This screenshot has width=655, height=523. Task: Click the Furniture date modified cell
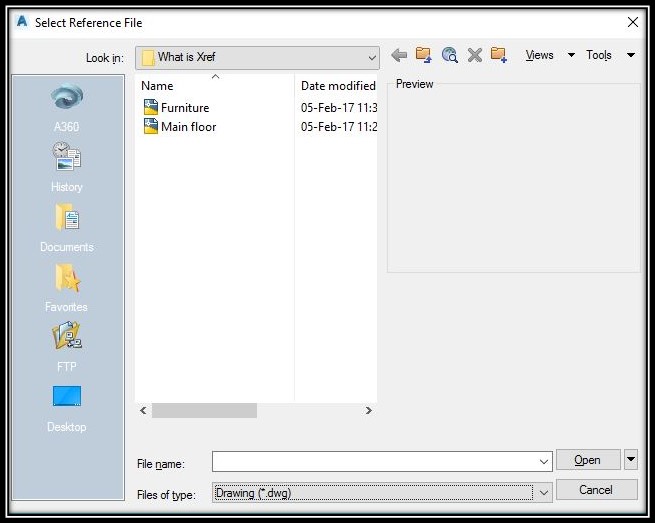point(339,108)
